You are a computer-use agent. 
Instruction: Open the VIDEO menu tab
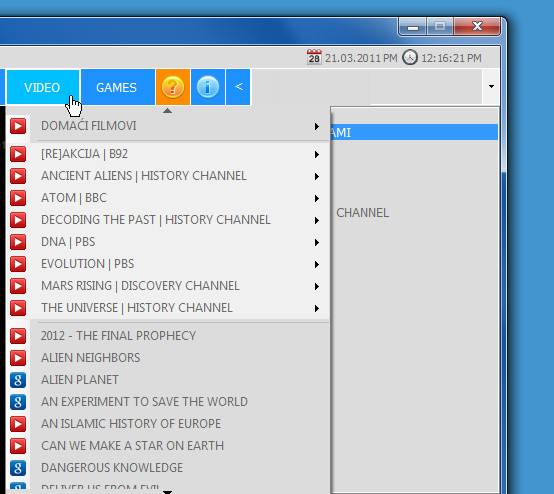pyautogui.click(x=43, y=87)
